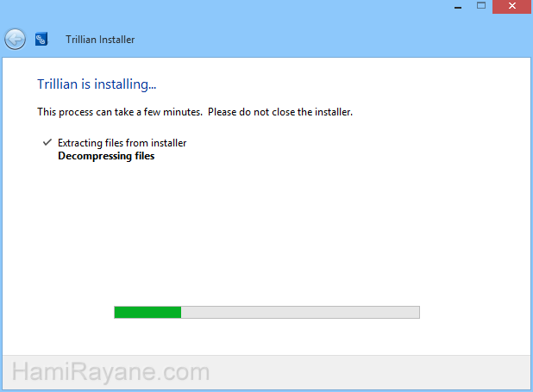Go back using the round arrow button
Image resolution: width=533 pixels, height=392 pixels.
click(15, 40)
